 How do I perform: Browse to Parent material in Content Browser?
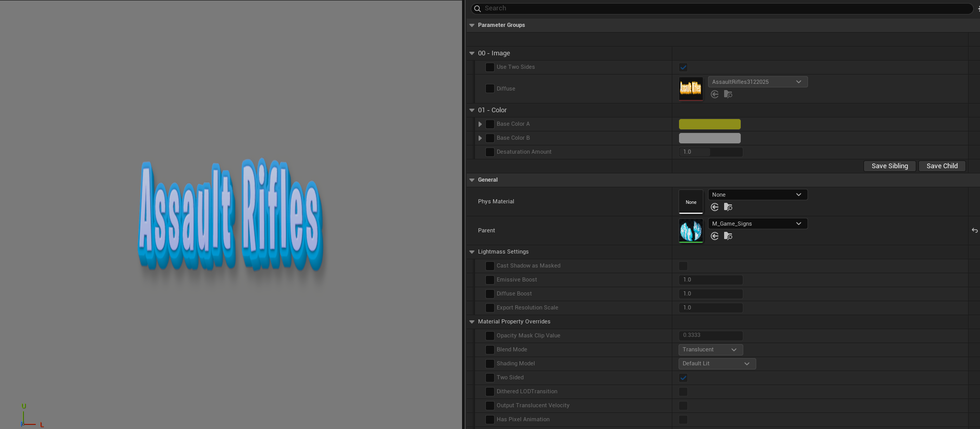(x=728, y=236)
